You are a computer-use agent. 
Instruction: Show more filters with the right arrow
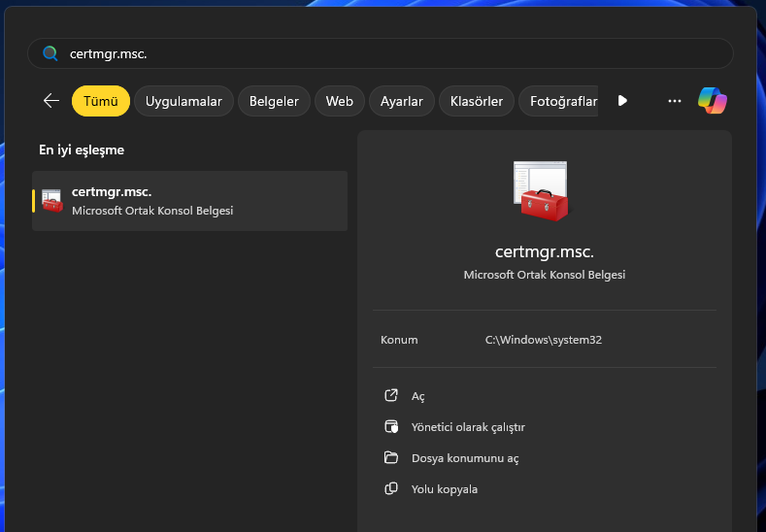point(622,101)
